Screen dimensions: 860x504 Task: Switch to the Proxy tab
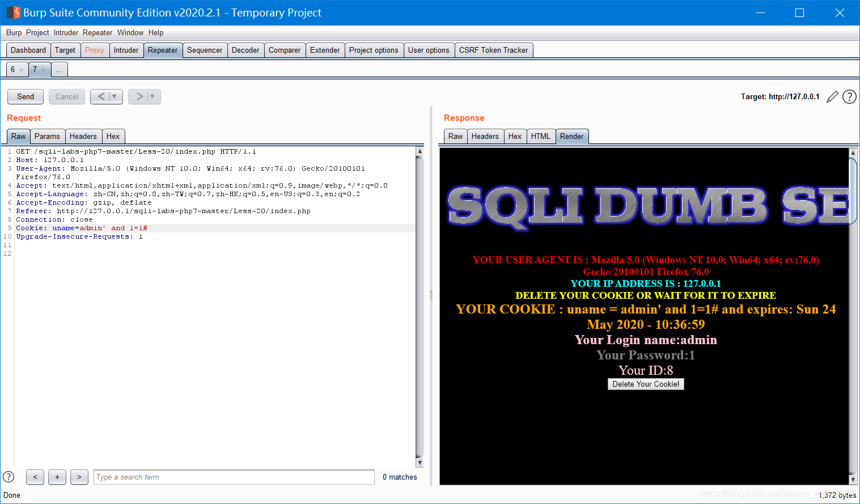95,50
